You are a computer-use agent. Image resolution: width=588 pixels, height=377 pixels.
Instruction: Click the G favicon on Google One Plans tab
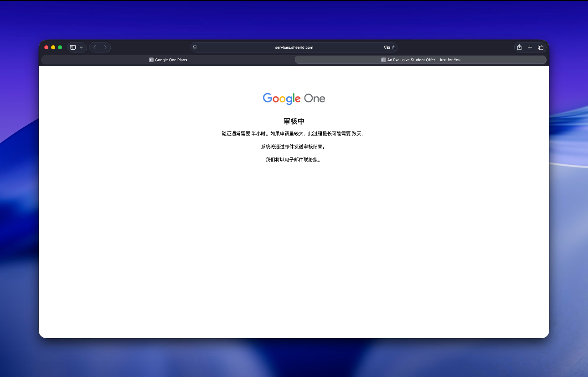[151, 59]
